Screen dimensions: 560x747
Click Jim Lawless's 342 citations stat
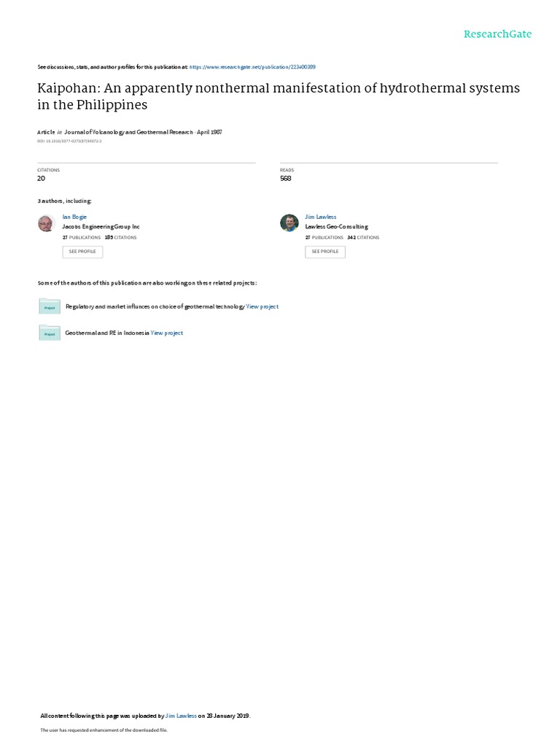(363, 237)
